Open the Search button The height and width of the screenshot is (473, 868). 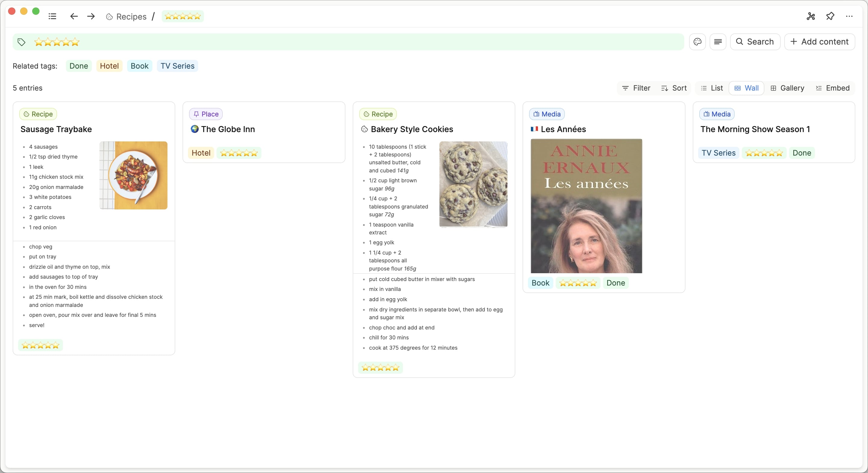coord(755,42)
